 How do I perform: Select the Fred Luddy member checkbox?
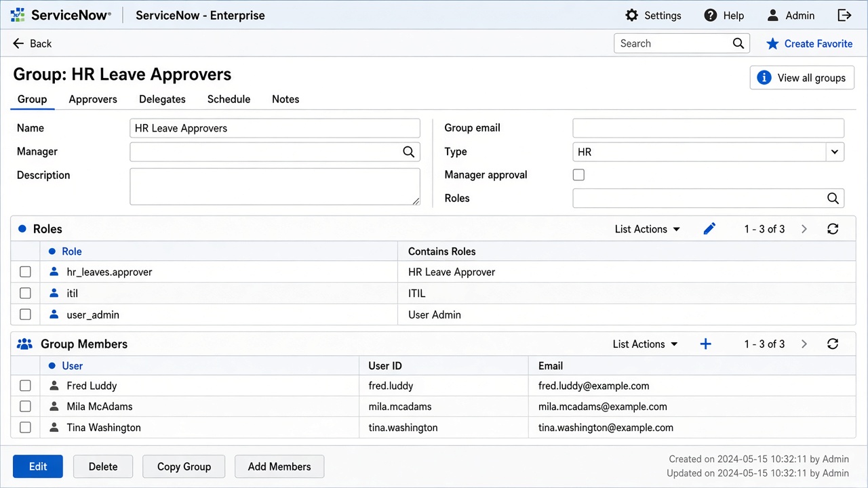click(25, 386)
